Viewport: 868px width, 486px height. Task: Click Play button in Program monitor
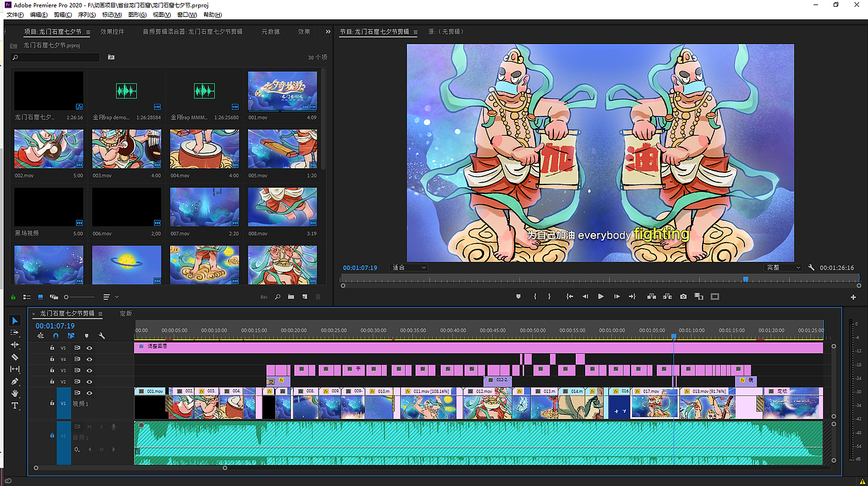(x=601, y=296)
